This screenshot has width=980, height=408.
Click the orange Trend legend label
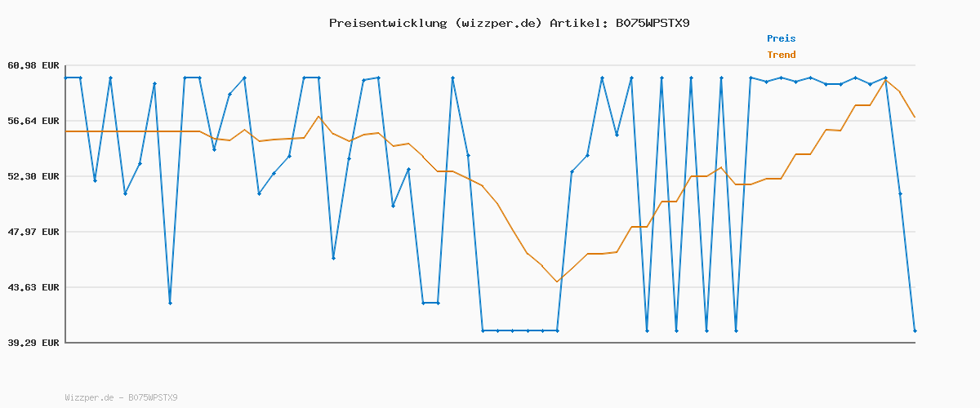coord(781,55)
